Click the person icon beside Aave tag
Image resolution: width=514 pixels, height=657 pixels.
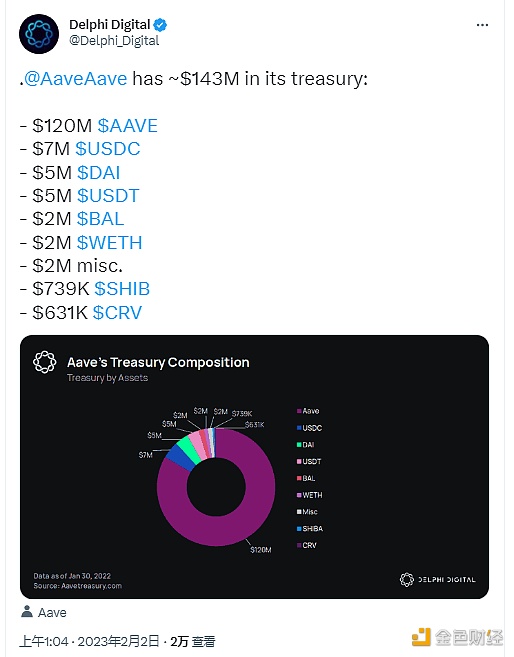coord(27,611)
